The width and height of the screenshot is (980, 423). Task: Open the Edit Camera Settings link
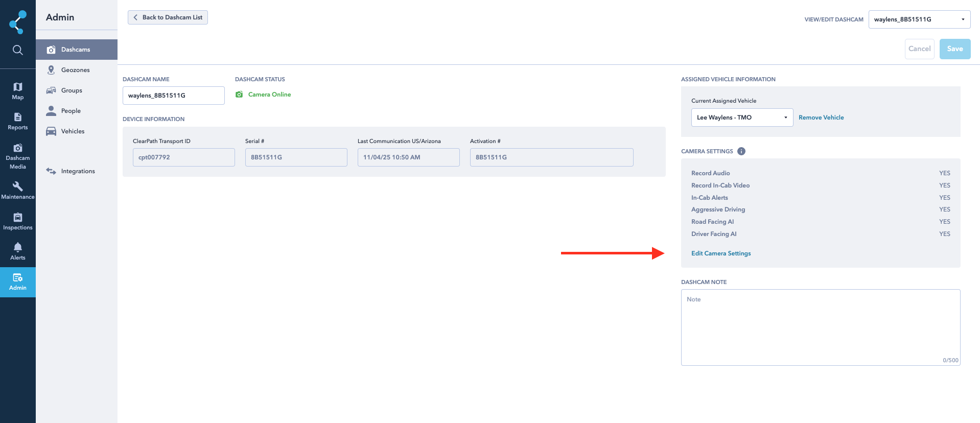click(x=721, y=253)
